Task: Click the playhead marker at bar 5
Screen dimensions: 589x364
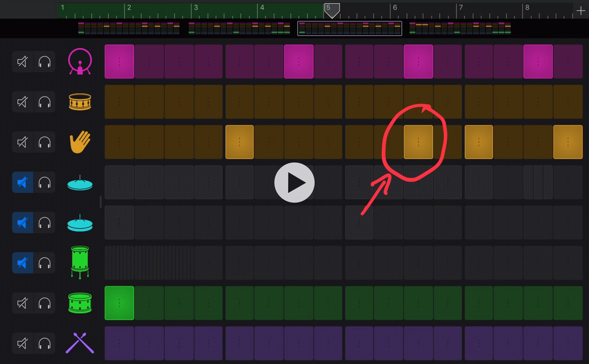Action: tap(332, 11)
